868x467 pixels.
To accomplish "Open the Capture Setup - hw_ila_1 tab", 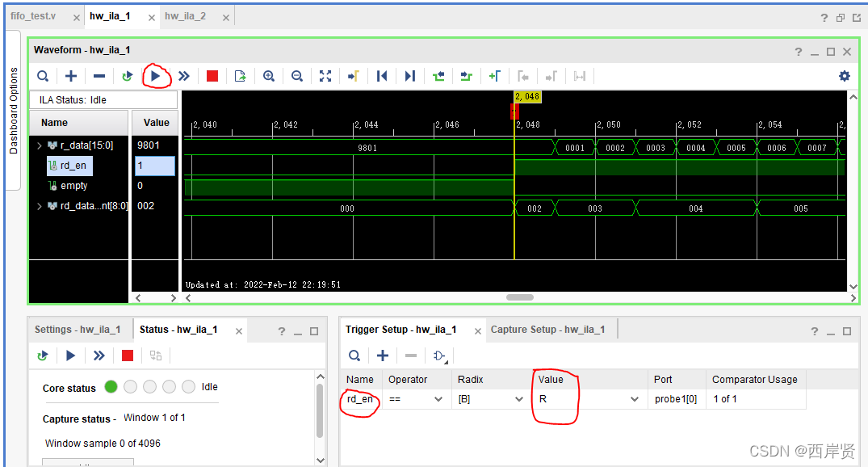I will point(548,330).
